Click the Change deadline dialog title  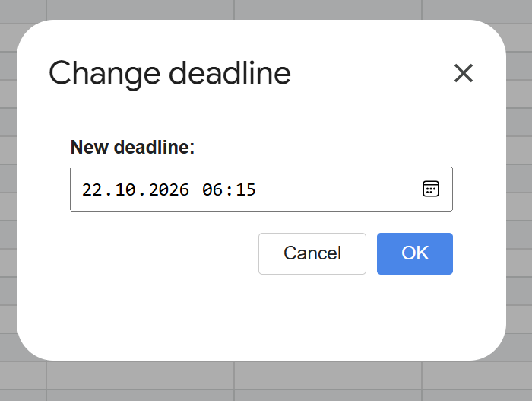click(x=169, y=74)
